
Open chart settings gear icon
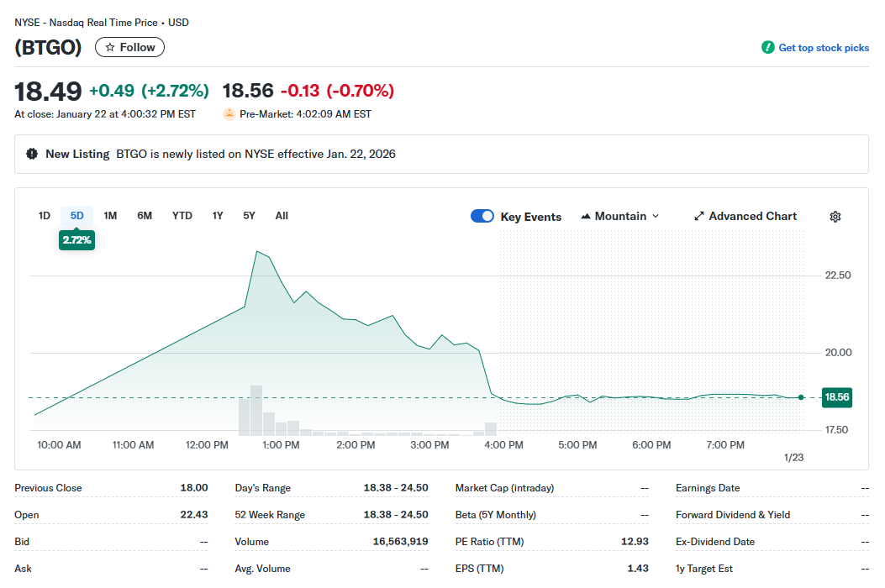point(835,217)
